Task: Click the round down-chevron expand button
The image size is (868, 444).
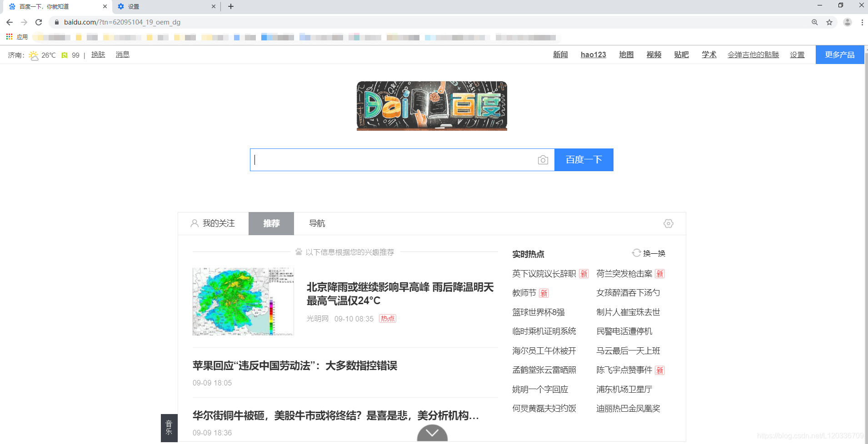Action: click(432, 433)
